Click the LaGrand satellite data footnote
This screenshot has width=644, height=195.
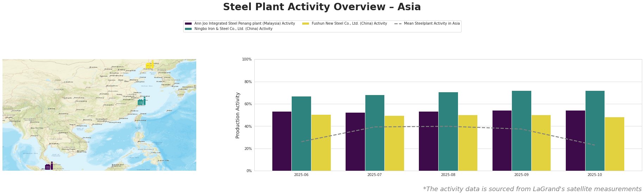pos(532,189)
